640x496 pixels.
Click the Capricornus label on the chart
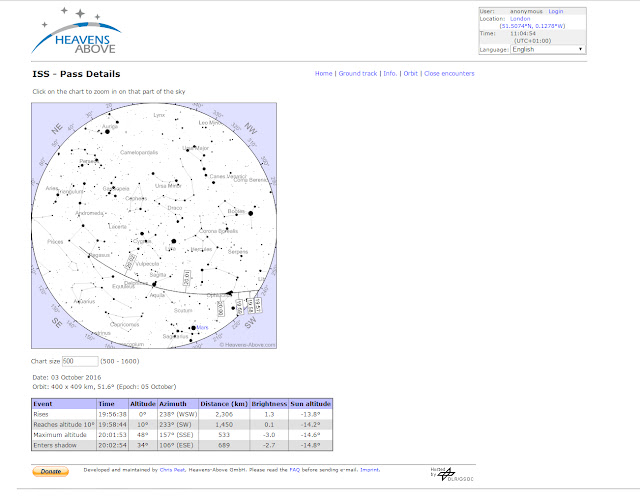tap(124, 325)
